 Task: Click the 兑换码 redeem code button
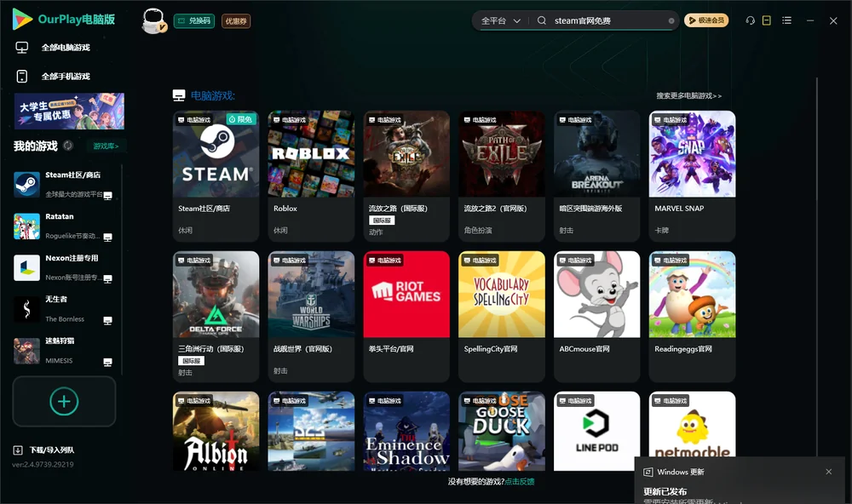click(194, 20)
